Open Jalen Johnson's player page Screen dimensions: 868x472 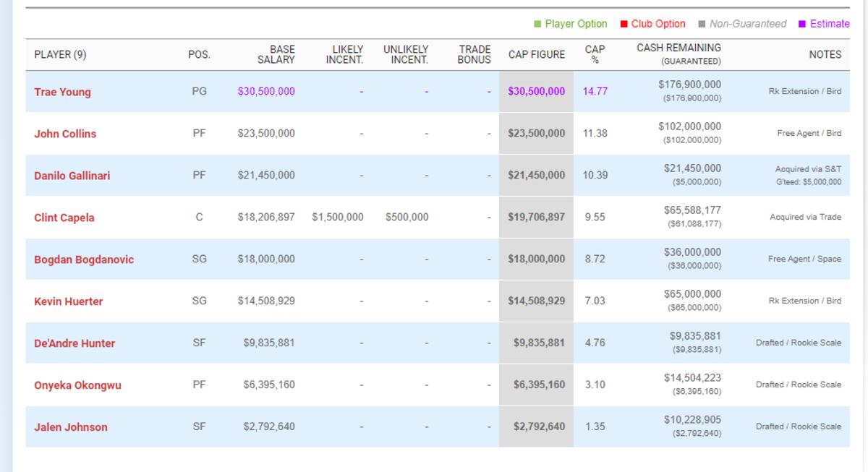70,427
